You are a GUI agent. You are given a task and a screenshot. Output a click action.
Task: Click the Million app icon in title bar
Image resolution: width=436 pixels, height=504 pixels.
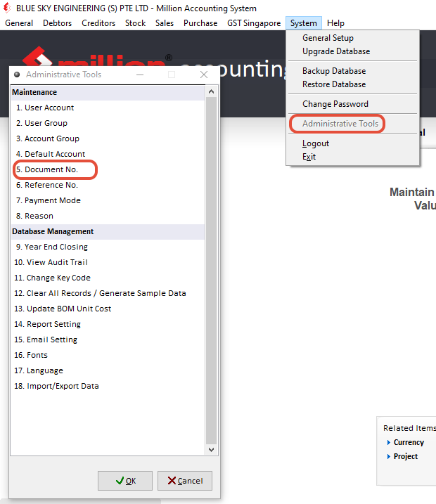click(x=7, y=8)
